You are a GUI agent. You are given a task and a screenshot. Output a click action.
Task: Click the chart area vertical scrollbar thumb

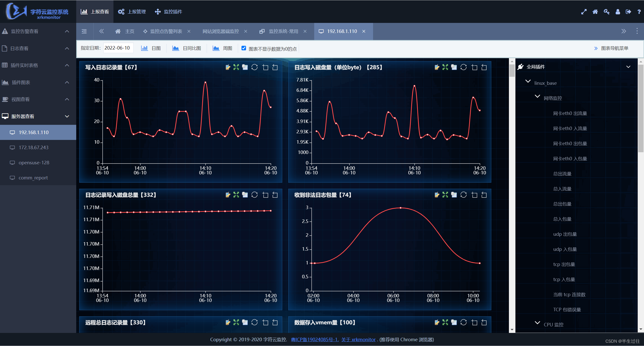tap(512, 70)
